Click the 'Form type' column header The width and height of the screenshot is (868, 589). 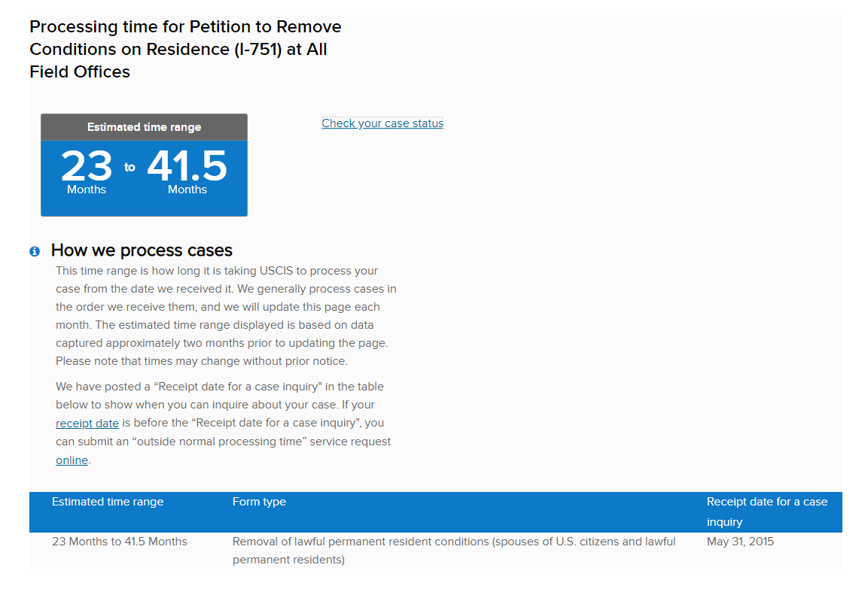(x=259, y=502)
